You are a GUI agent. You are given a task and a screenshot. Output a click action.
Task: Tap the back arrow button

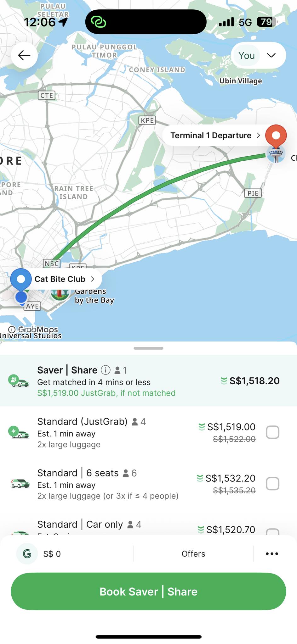pos(24,56)
